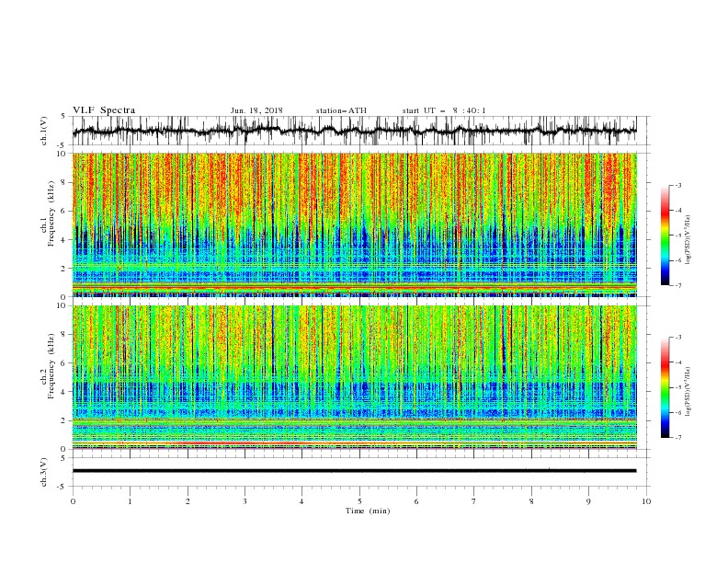Click time axis tick label "1"
728x563 pixels.
coord(130,501)
